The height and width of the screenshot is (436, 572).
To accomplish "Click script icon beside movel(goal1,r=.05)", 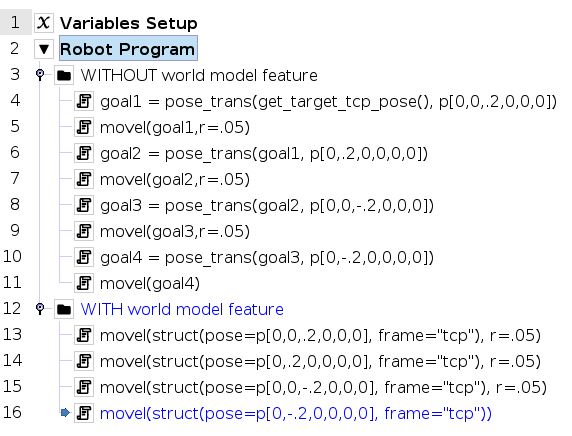I will coord(84,127).
